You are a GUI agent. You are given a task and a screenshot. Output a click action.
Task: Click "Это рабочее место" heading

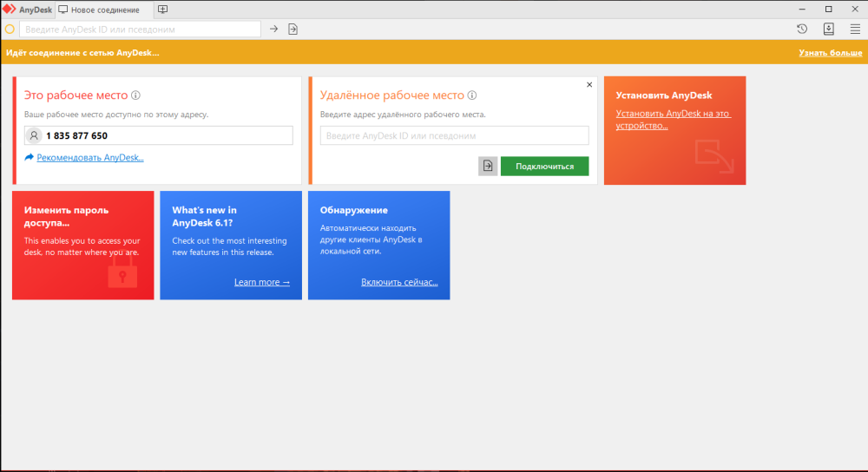tap(76, 95)
